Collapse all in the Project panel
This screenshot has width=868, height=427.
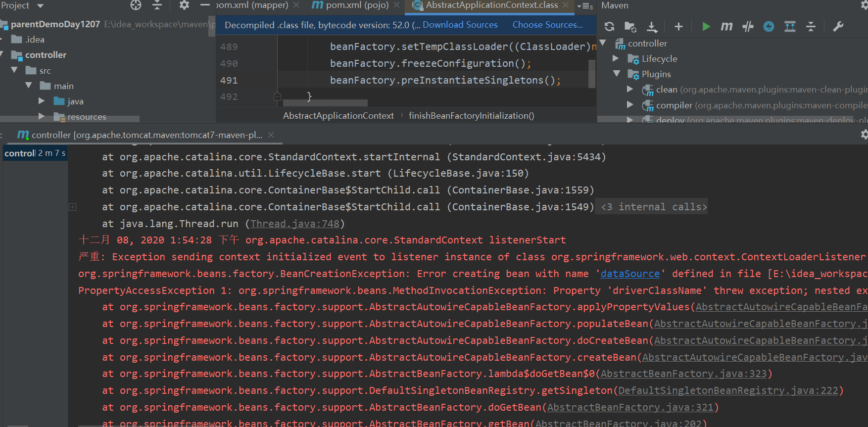(x=157, y=5)
